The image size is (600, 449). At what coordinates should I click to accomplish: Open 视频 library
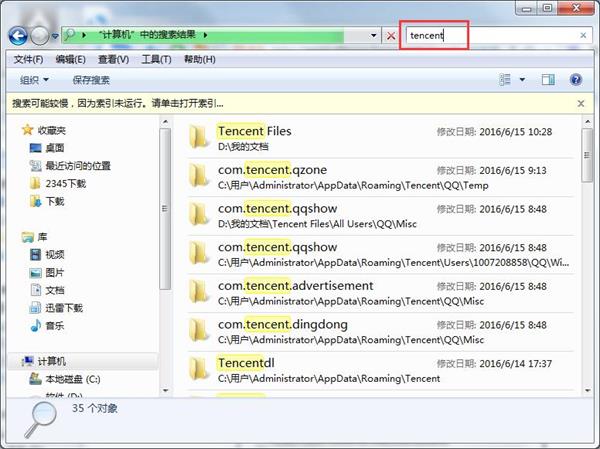tap(55, 255)
